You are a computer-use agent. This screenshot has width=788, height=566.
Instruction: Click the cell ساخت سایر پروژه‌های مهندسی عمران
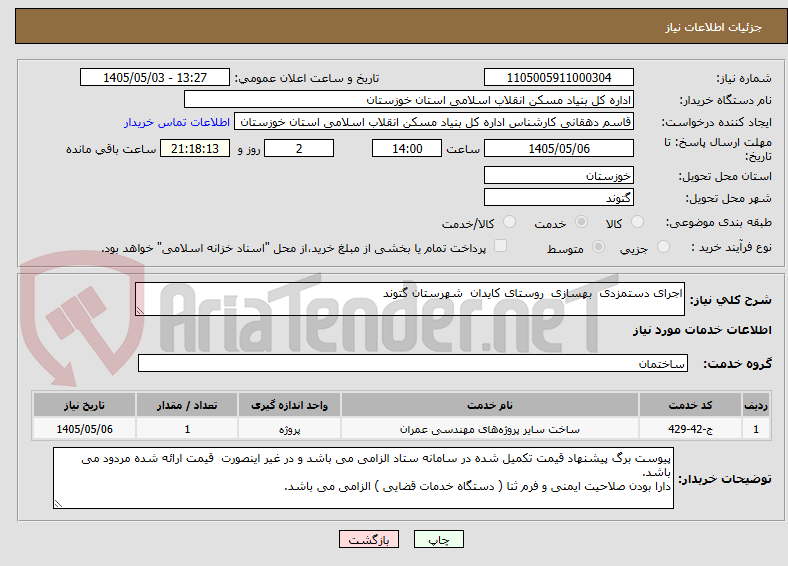point(490,429)
